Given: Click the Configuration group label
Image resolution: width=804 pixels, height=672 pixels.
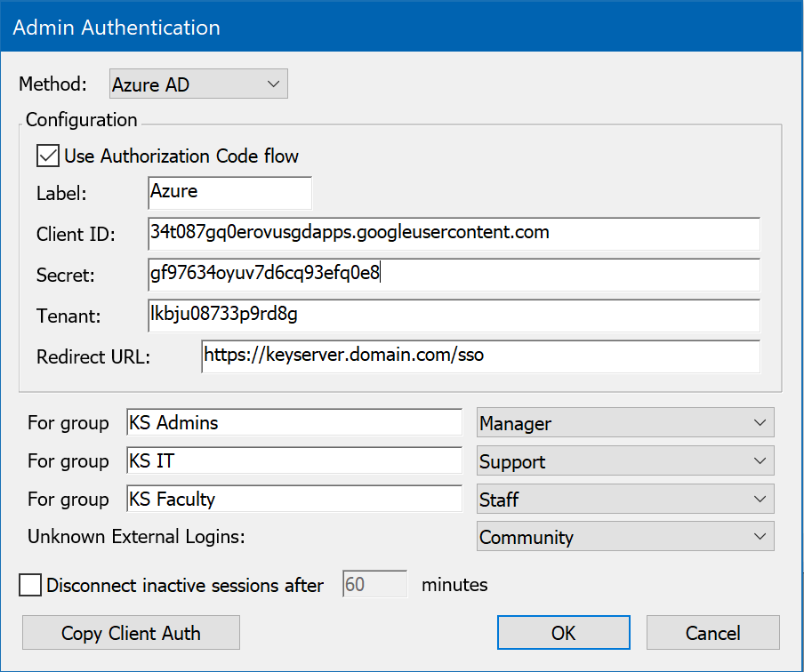Looking at the screenshot, I should click(82, 120).
